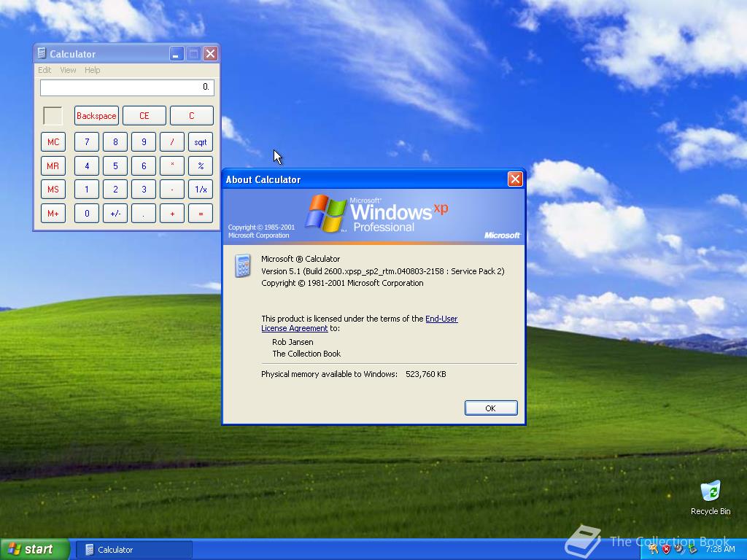This screenshot has height=560, width=747.
Task: Click the Calculator display field
Action: 127,87
